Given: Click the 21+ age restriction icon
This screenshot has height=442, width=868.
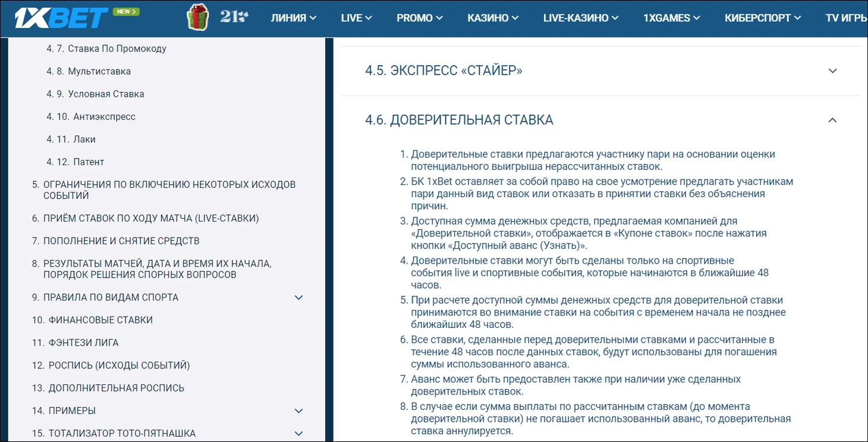Looking at the screenshot, I should pyautogui.click(x=234, y=17).
